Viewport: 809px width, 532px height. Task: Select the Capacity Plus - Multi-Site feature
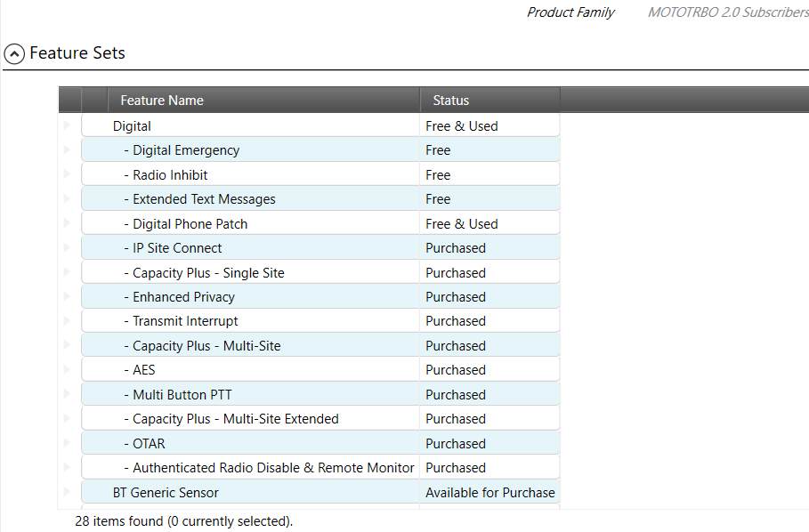[x=206, y=346]
